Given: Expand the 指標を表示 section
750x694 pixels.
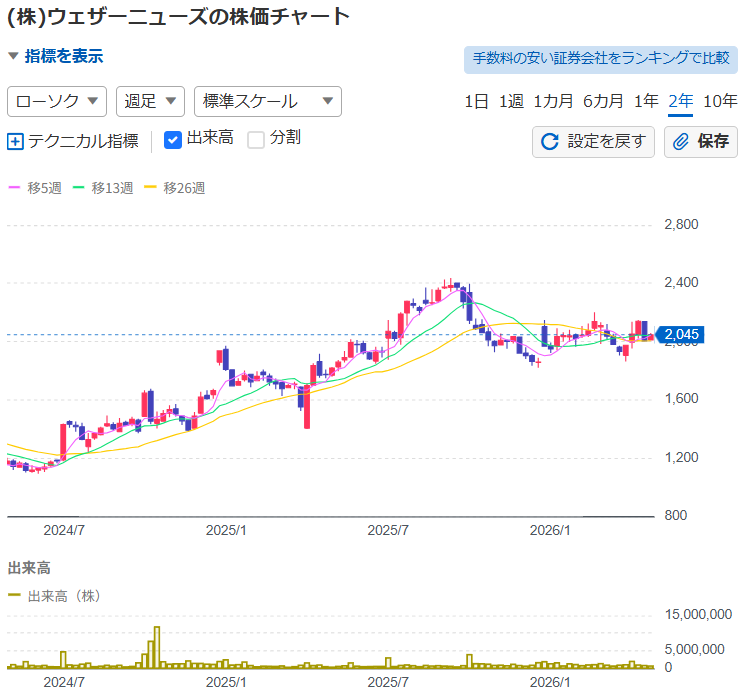Looking at the screenshot, I should (x=64, y=56).
